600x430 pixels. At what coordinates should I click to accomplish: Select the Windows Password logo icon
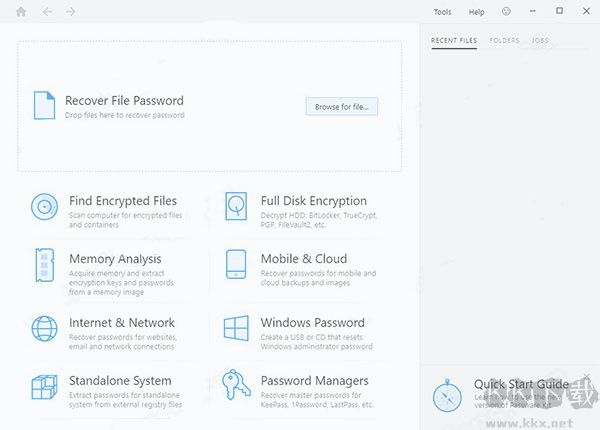[236, 329]
